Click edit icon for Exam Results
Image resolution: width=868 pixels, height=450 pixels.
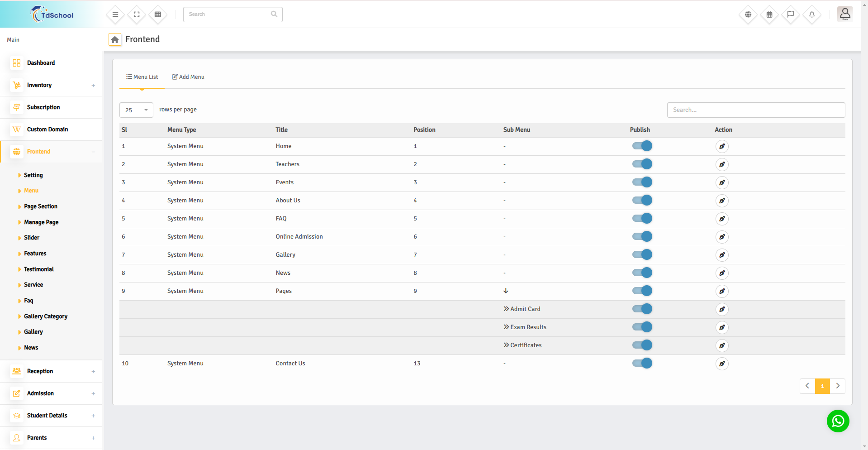coord(722,327)
